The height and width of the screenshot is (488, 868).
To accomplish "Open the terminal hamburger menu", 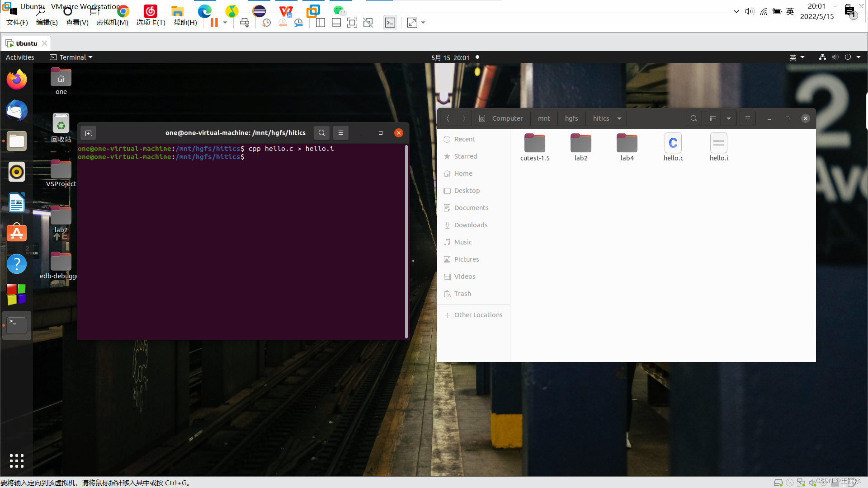I will tap(341, 133).
